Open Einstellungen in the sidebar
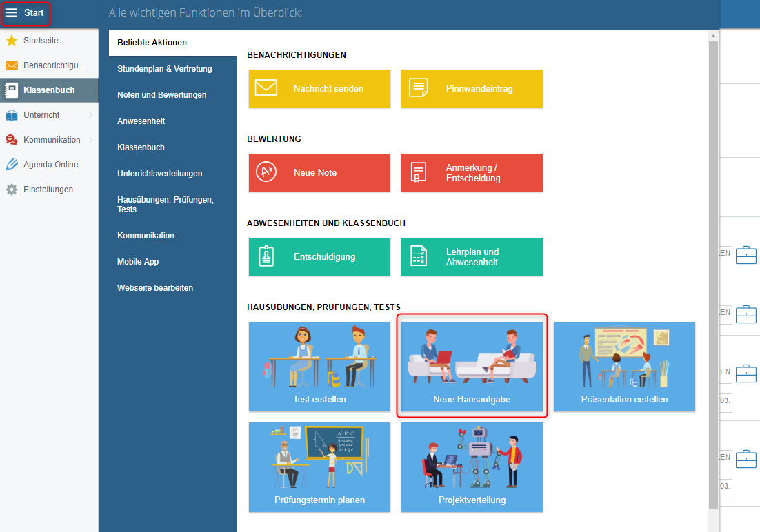760x532 pixels. coord(49,190)
